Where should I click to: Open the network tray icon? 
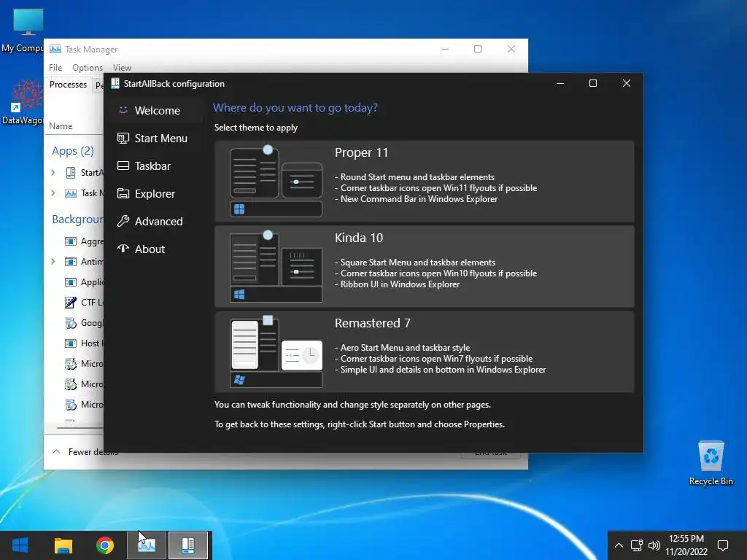click(636, 545)
